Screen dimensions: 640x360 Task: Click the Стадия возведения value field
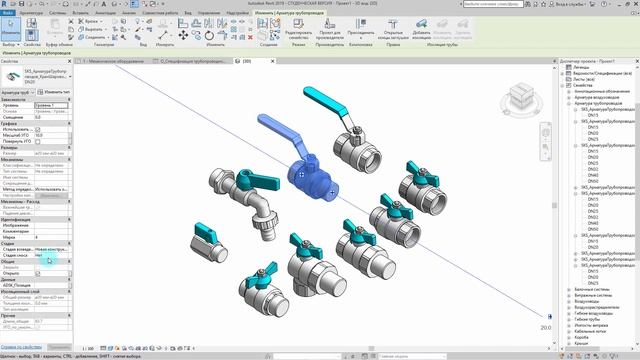51,249
